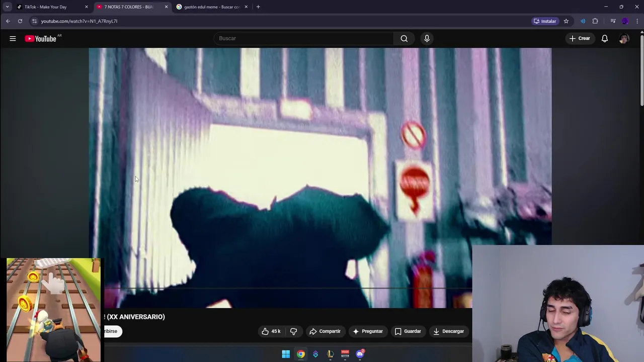Click the Preguntar button
The width and height of the screenshot is (644, 362).
(368, 331)
